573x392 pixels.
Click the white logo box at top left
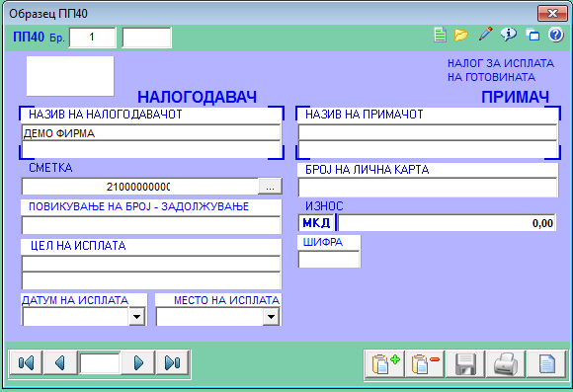click(70, 76)
